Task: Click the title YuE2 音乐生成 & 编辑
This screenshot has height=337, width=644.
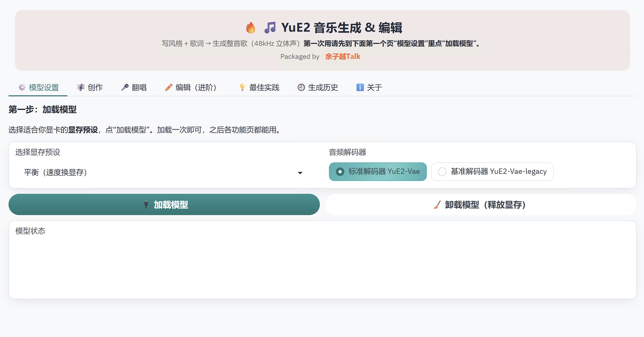Action: click(342, 28)
